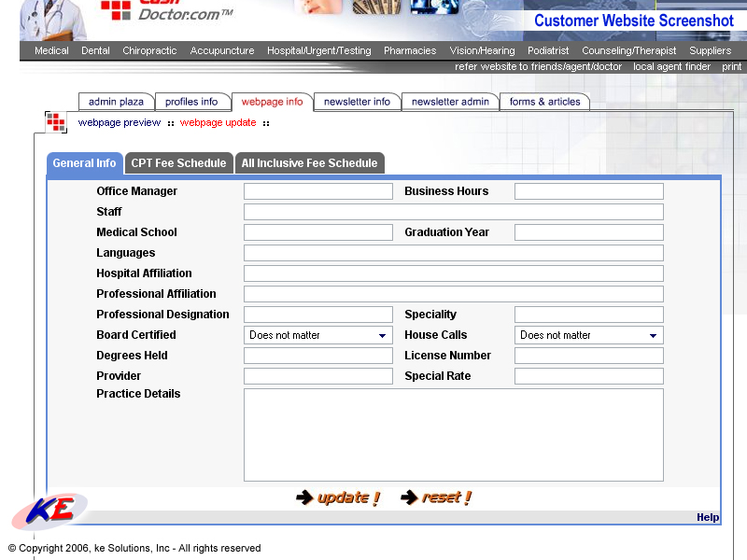Open the Pharmacies menu
The image size is (747, 560).
pyautogui.click(x=410, y=50)
